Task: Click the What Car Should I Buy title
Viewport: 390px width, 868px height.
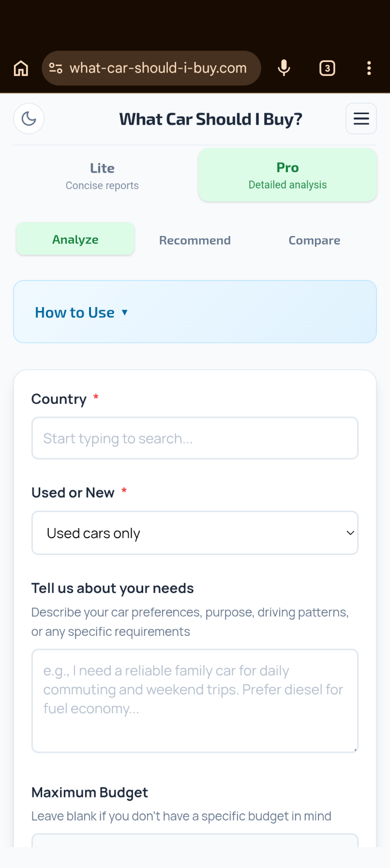Action: click(x=211, y=118)
